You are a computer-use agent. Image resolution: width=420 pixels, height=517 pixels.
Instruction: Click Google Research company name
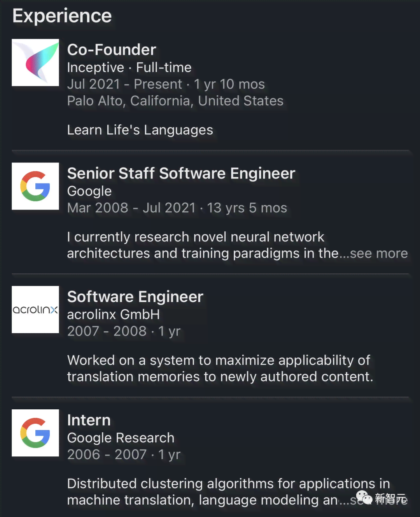(x=121, y=438)
